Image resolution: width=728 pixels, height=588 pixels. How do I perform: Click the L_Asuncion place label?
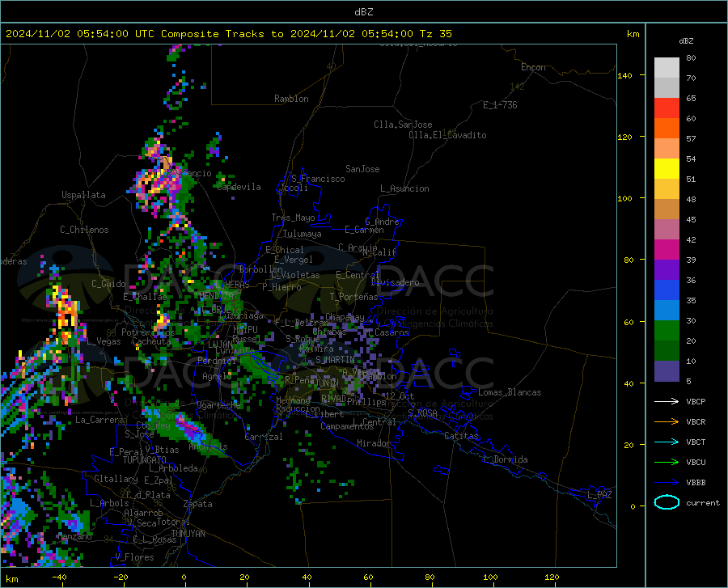(x=404, y=188)
